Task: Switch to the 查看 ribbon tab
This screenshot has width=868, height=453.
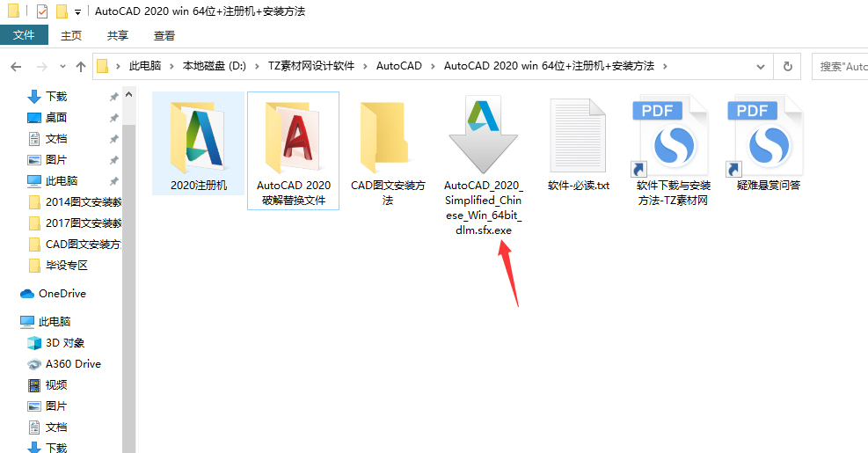Action: pyautogui.click(x=164, y=35)
